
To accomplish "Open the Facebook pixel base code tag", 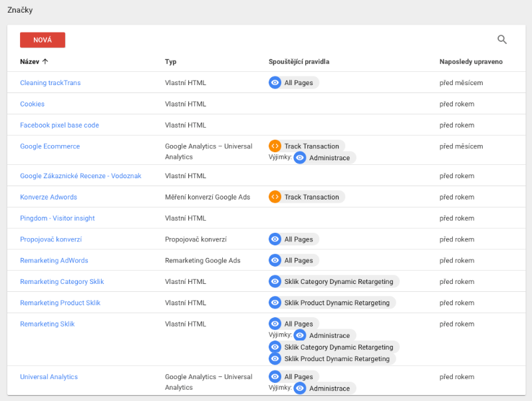I will click(59, 125).
